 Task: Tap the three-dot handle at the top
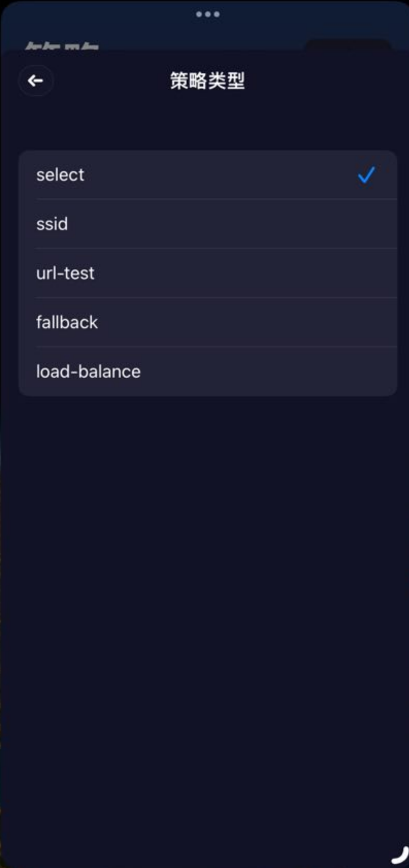coord(207,14)
